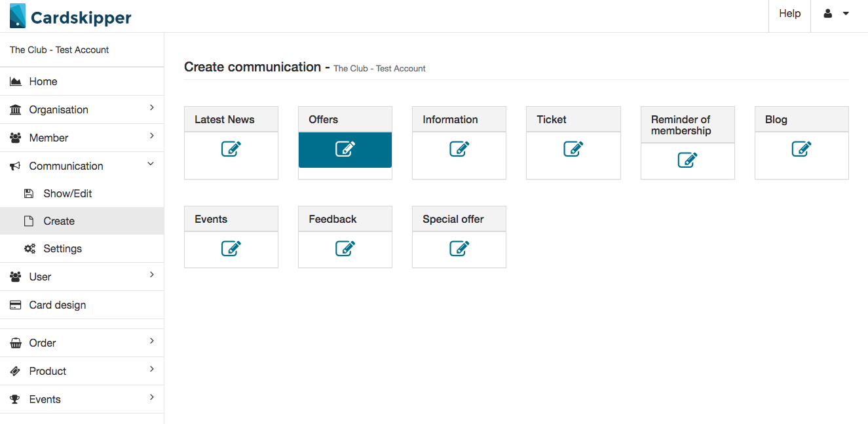Click the user profile icon in header
Viewport: 868px width, 424px height.
[x=828, y=13]
